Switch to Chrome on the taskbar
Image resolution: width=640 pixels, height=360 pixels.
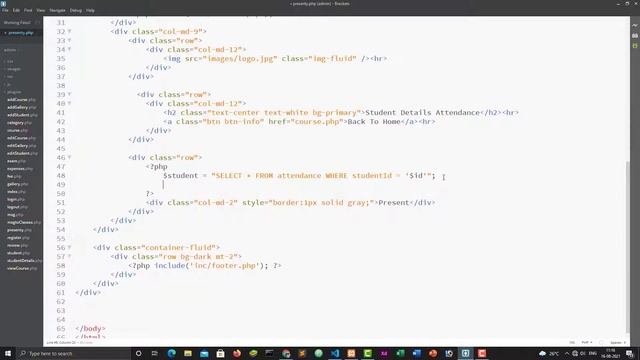click(x=286, y=353)
